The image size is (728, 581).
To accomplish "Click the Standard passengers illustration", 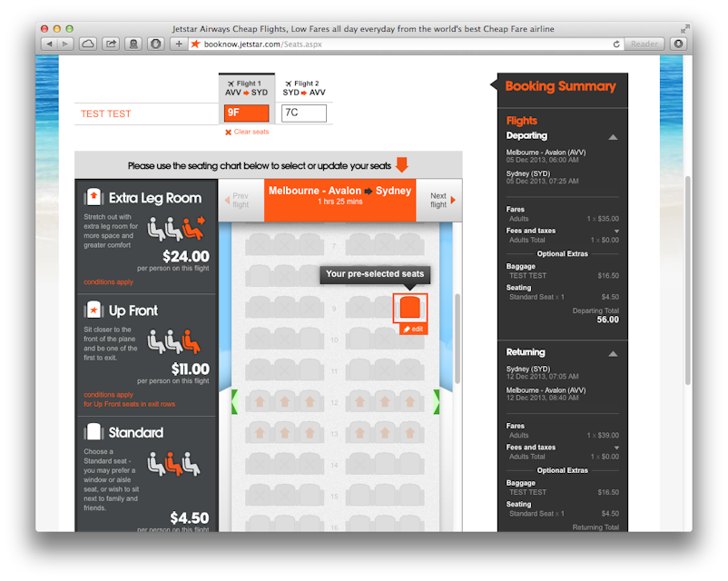I will pyautogui.click(x=174, y=464).
